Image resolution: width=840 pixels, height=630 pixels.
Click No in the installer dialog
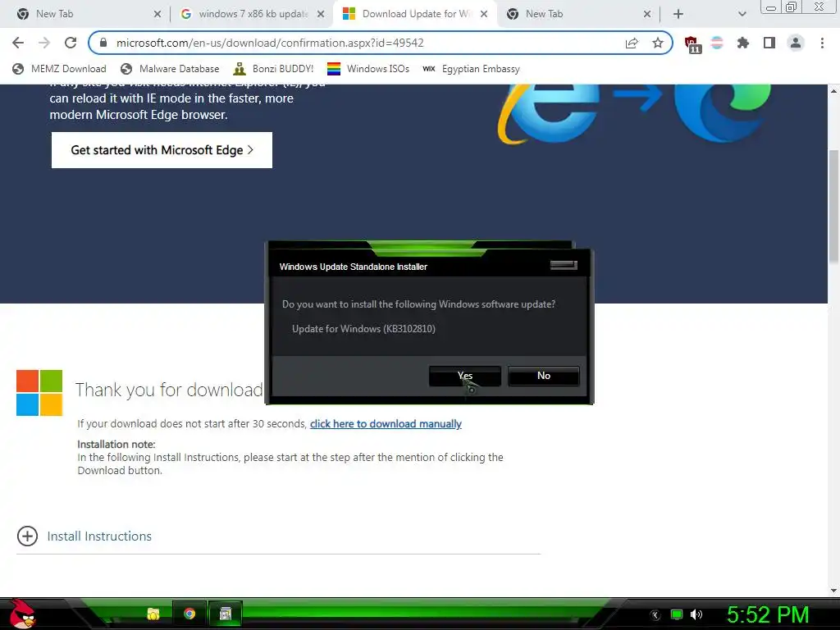pos(543,376)
